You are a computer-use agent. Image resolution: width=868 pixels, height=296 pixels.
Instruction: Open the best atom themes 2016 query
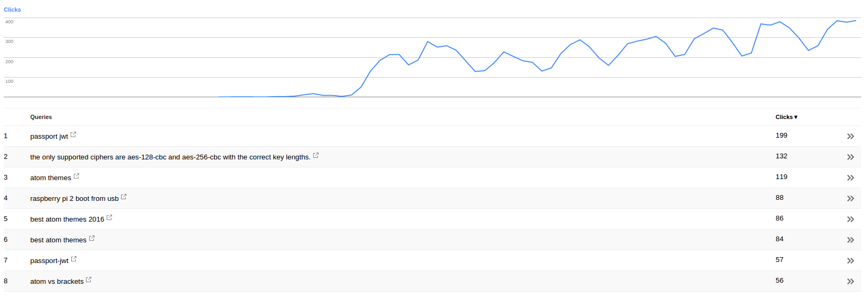point(67,219)
